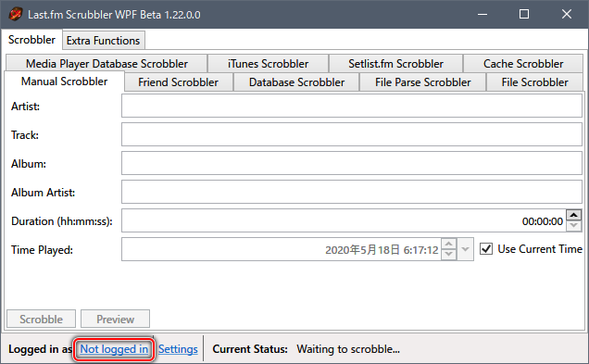
Task: Click the Not logged in link
Action: pyautogui.click(x=114, y=349)
